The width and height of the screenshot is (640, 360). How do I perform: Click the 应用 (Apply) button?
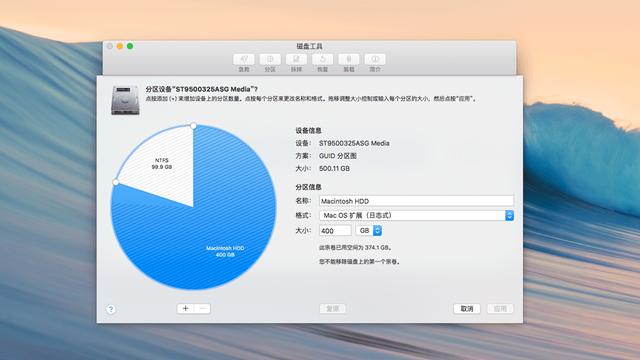tap(500, 309)
